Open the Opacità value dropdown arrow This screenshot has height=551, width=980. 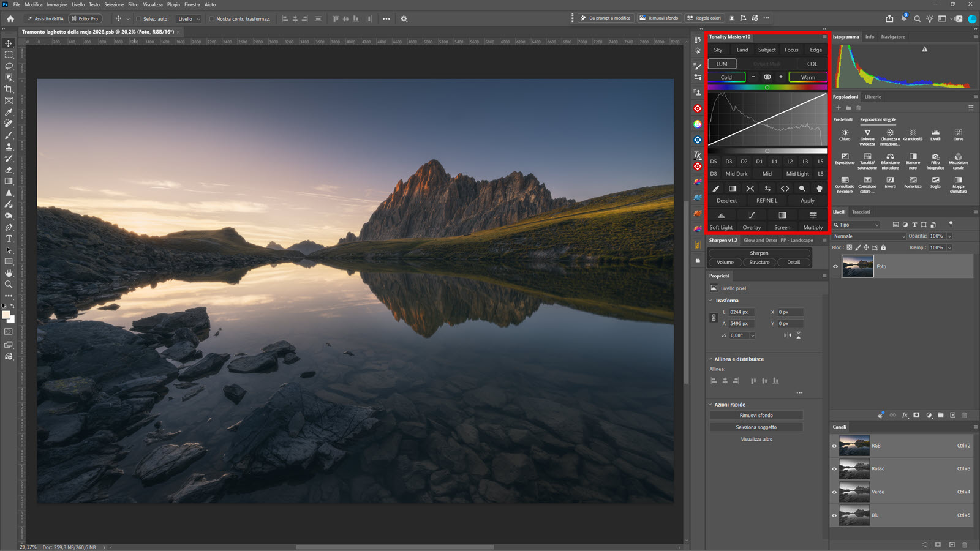(949, 236)
